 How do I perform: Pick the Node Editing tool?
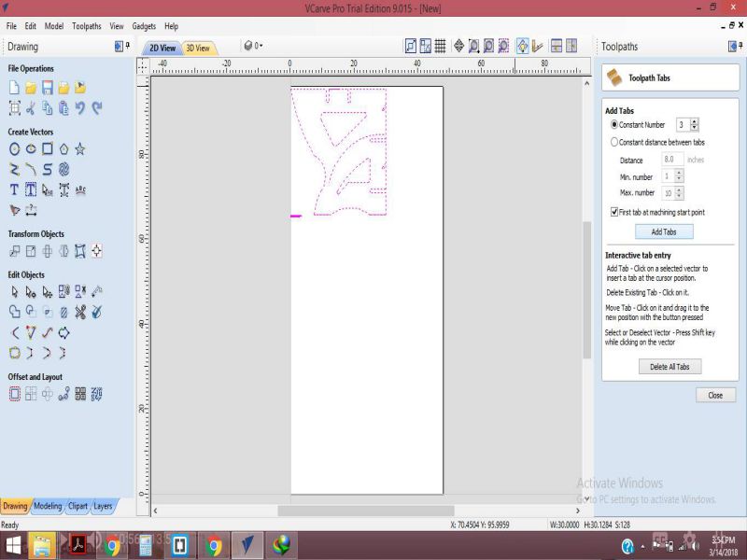pyautogui.click(x=31, y=291)
